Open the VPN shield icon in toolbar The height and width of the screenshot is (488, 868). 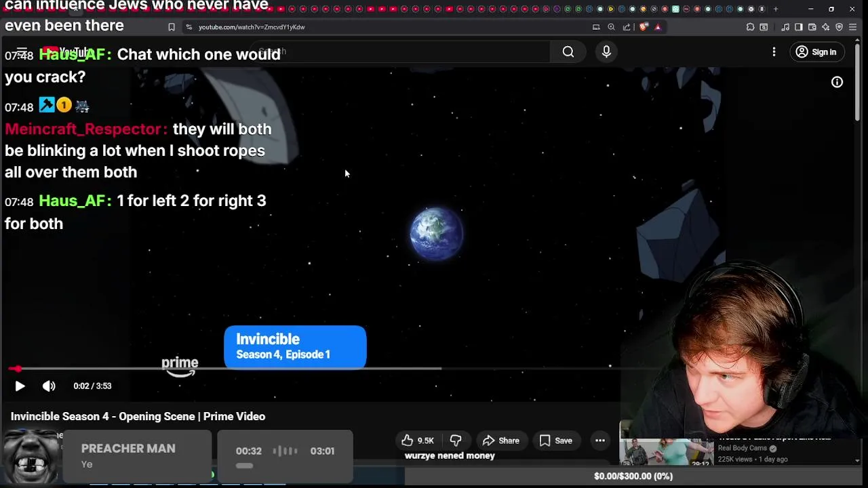coord(839,27)
